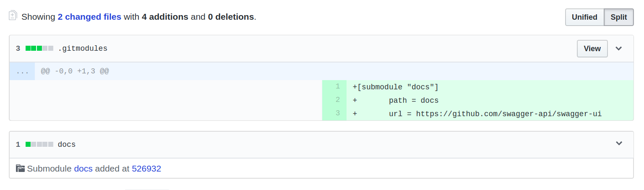Screen dimensions: 644x190
Task: Open the "docs" submodule link
Action: point(83,169)
